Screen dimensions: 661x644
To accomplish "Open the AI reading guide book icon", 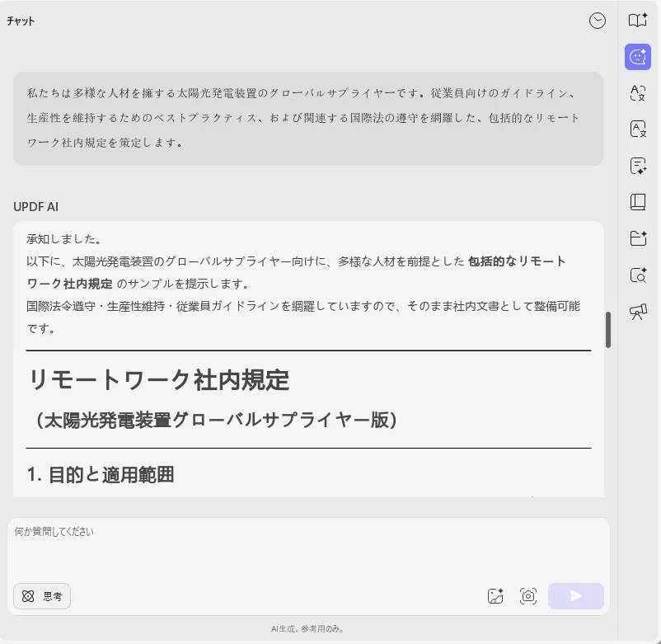I will tap(637, 21).
